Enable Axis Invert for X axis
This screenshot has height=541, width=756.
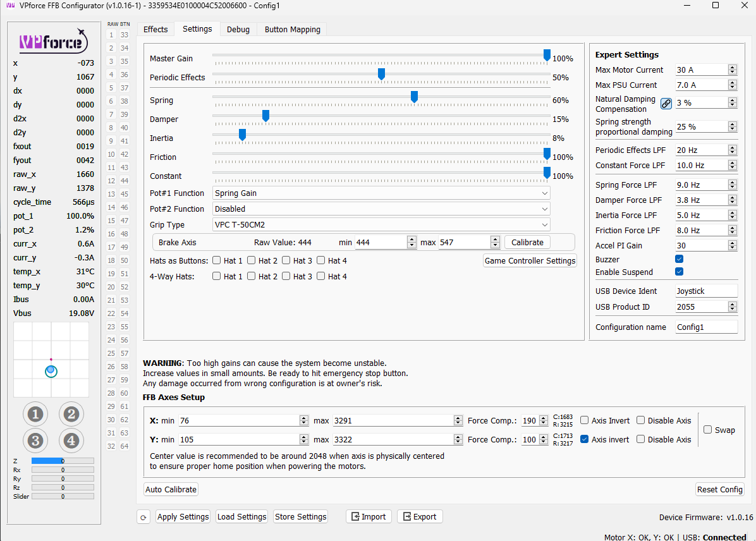(x=585, y=420)
